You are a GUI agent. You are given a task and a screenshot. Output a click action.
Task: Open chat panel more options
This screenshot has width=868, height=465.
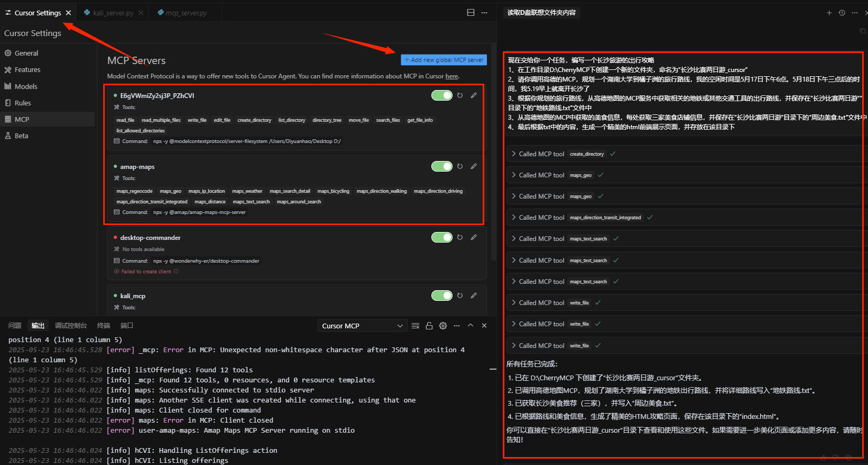[855, 13]
